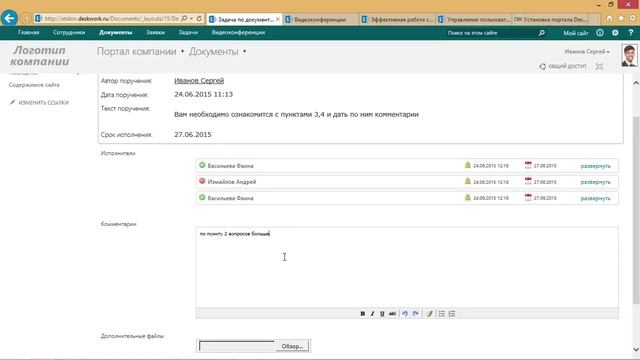This screenshot has height=360, width=640.
Task: Open Документы in the top navigation
Action: (x=116, y=32)
